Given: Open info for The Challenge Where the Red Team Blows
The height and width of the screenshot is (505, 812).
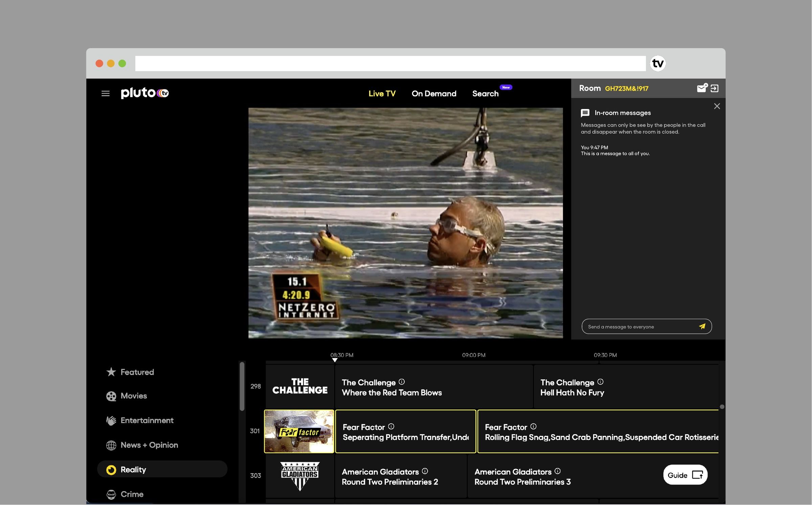Looking at the screenshot, I should (402, 382).
